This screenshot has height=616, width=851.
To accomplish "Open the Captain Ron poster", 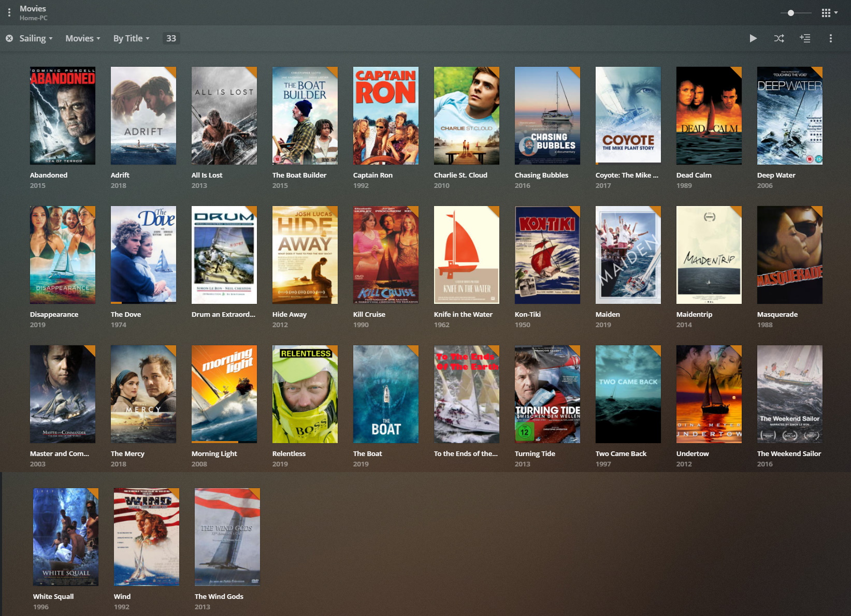I will point(385,115).
